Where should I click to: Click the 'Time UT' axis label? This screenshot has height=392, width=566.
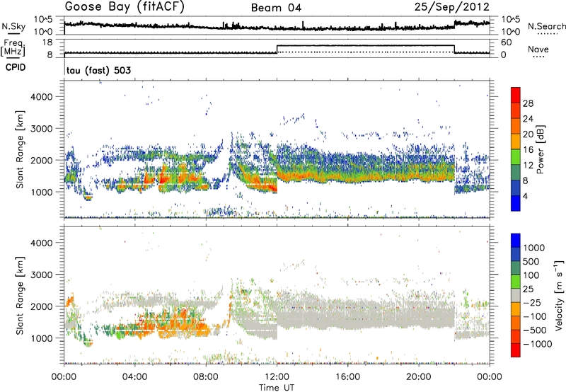pos(277,388)
